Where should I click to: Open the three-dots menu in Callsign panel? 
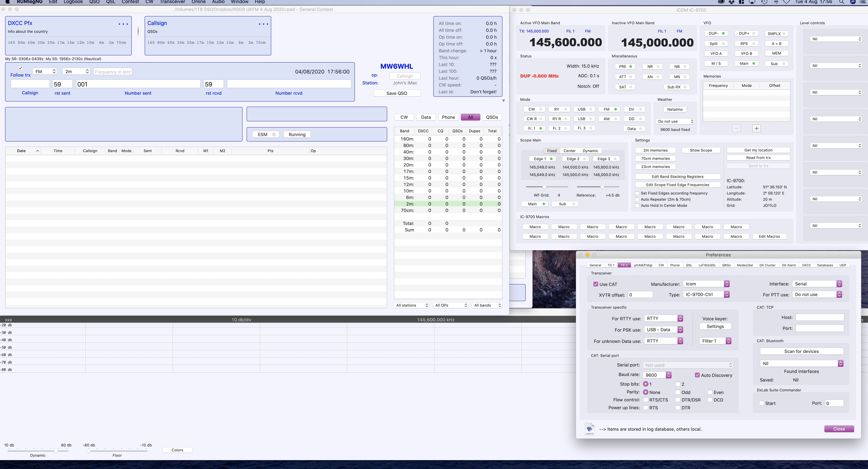pyautogui.click(x=263, y=24)
